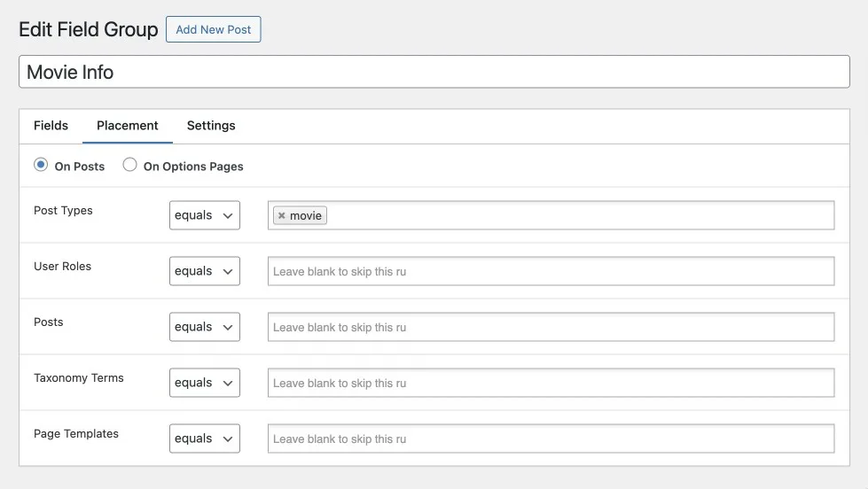This screenshot has width=868, height=489.
Task: Open the Posts equals dropdown
Action: tap(204, 327)
